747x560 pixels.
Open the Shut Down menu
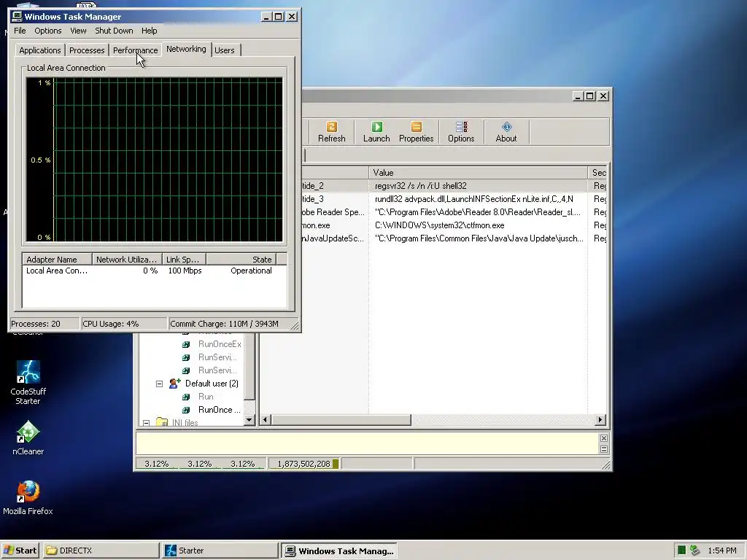pos(114,31)
